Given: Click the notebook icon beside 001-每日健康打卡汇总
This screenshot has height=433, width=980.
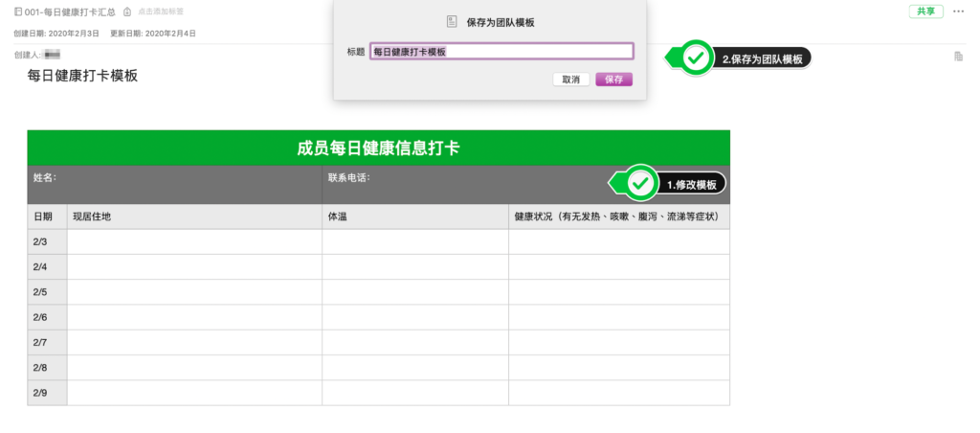Looking at the screenshot, I should click(x=19, y=11).
